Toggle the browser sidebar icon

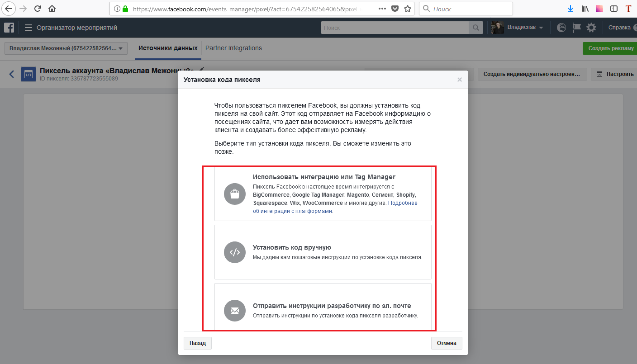pyautogui.click(x=614, y=9)
